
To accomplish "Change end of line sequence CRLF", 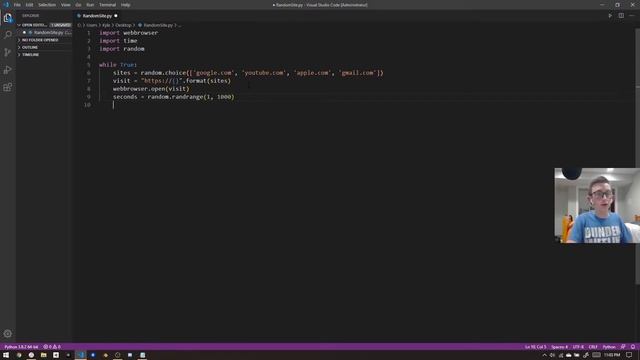I will 593,347.
